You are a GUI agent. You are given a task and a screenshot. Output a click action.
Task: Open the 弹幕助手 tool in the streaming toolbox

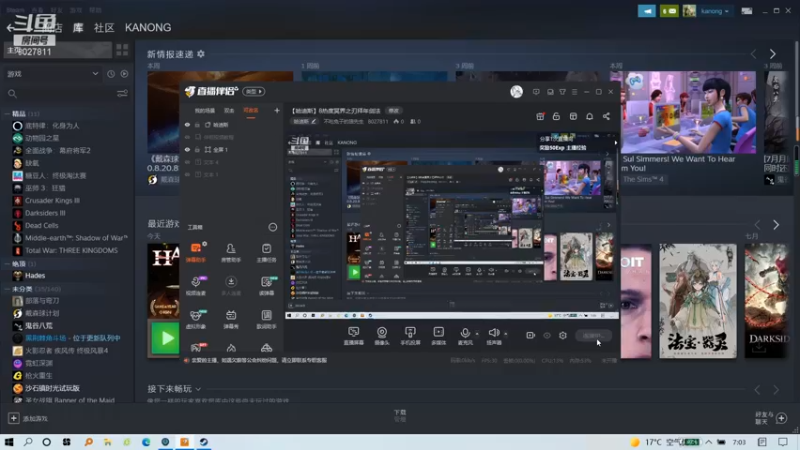pos(196,253)
